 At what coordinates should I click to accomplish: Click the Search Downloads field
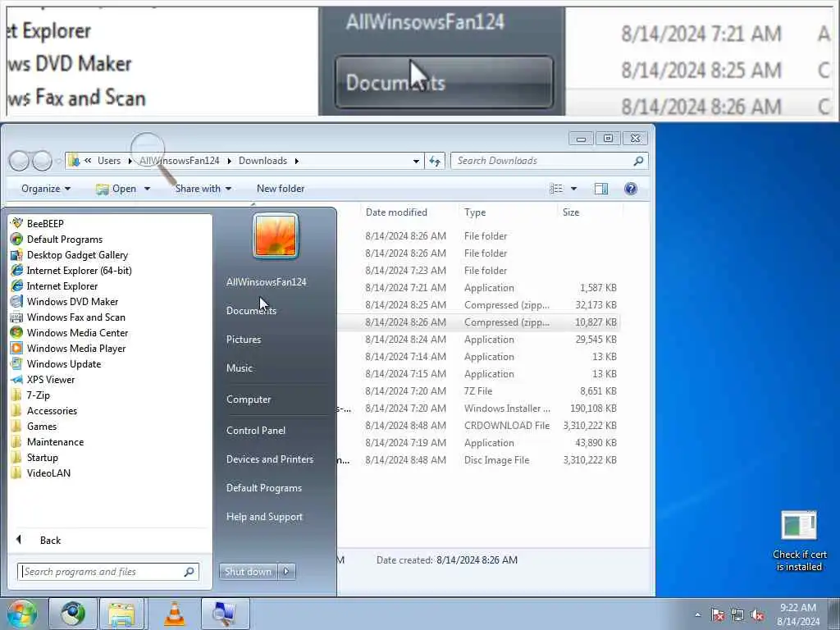click(550, 161)
